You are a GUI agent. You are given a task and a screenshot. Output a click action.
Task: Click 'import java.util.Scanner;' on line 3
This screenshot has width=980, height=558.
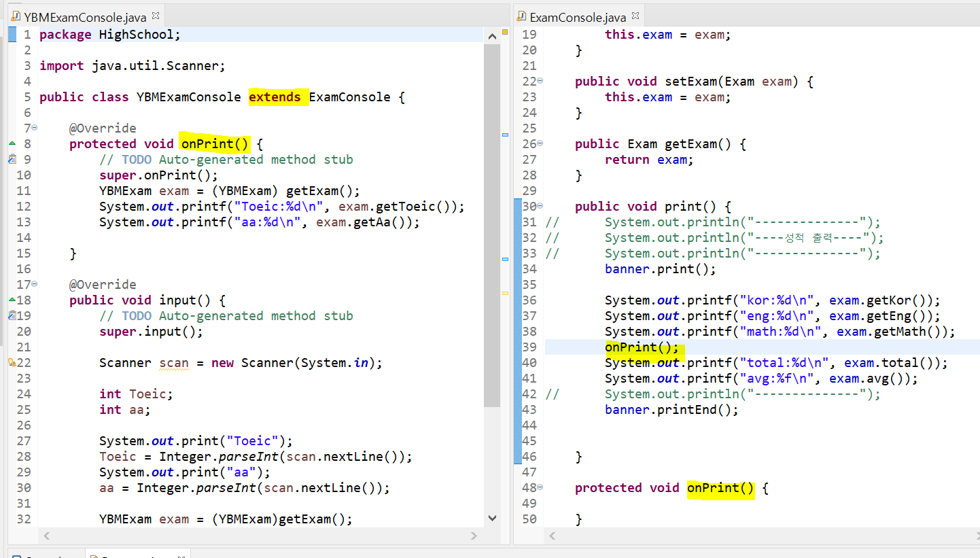click(x=132, y=65)
